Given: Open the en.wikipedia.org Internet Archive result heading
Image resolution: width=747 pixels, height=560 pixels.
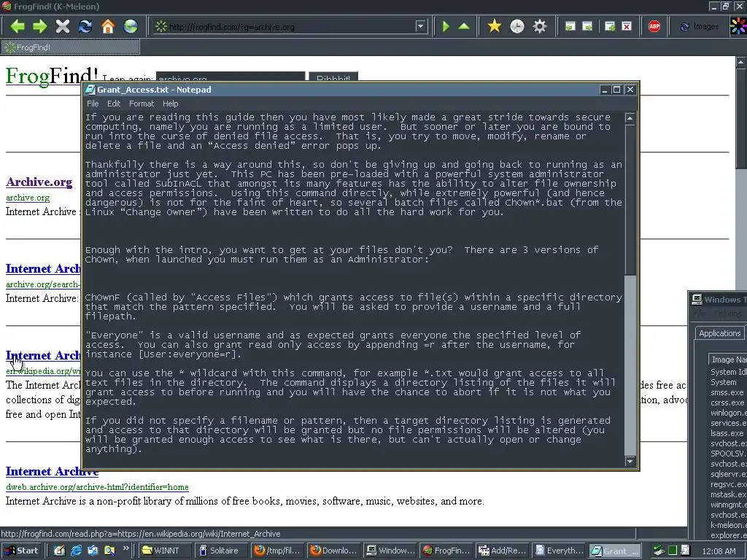Looking at the screenshot, I should click(x=43, y=355).
